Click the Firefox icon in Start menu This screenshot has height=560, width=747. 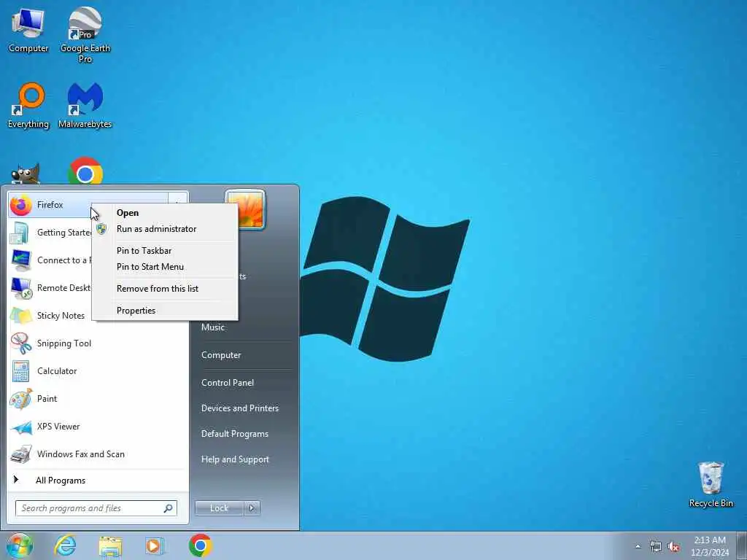click(20, 205)
